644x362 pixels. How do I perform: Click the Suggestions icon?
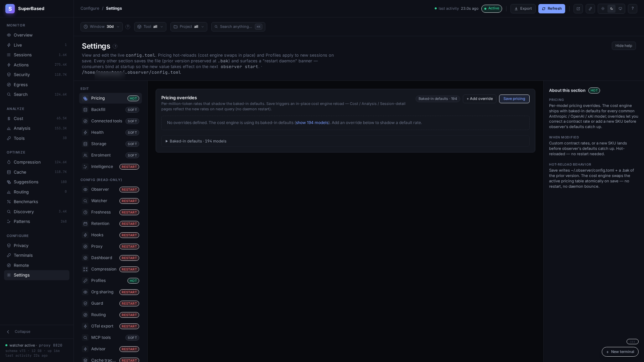(x=9, y=182)
